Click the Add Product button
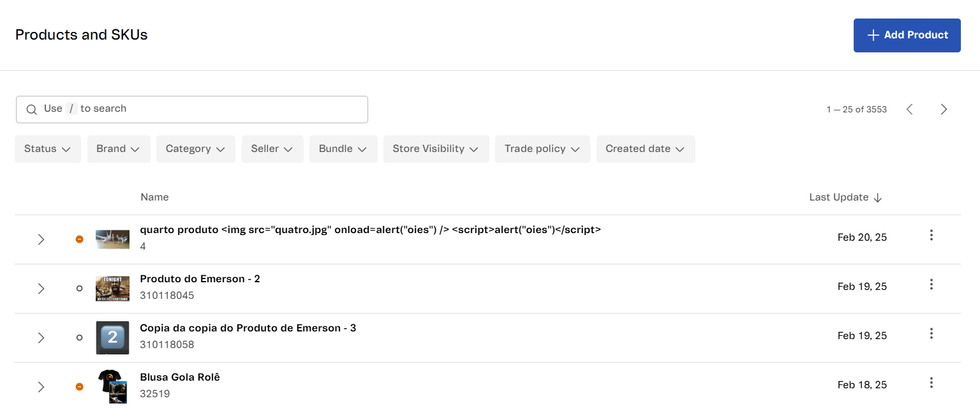 (x=907, y=35)
